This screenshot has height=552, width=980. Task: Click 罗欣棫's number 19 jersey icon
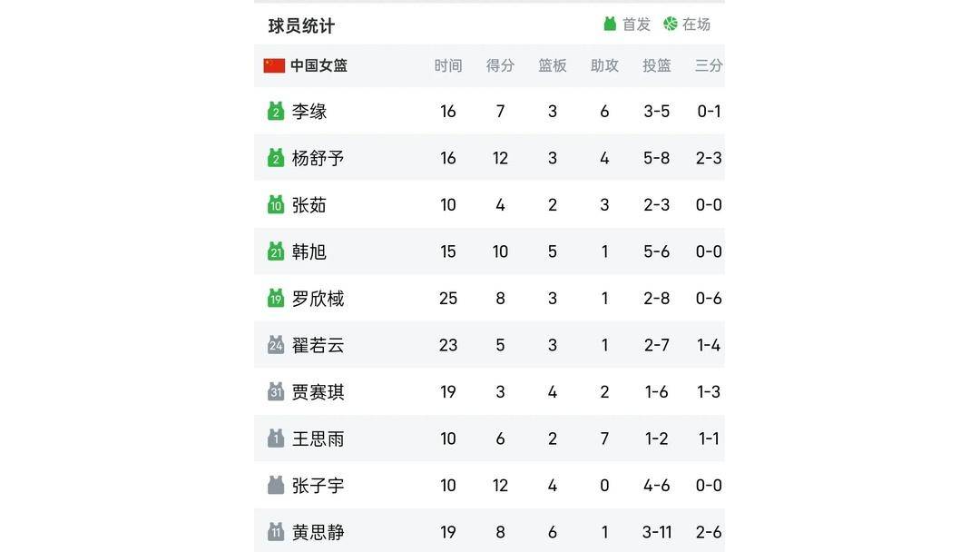click(x=276, y=298)
